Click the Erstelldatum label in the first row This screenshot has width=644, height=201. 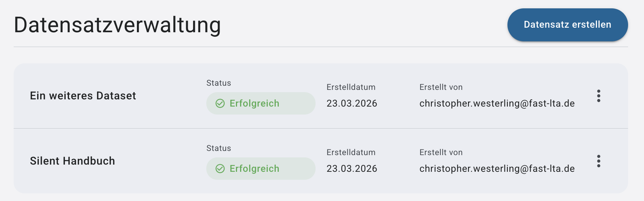(351, 87)
